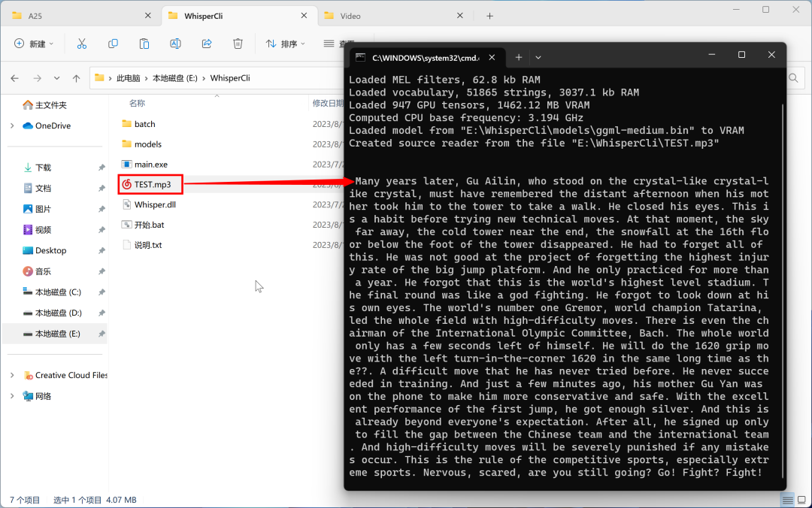Close the Video tab
The image size is (812, 508).
tap(460, 16)
